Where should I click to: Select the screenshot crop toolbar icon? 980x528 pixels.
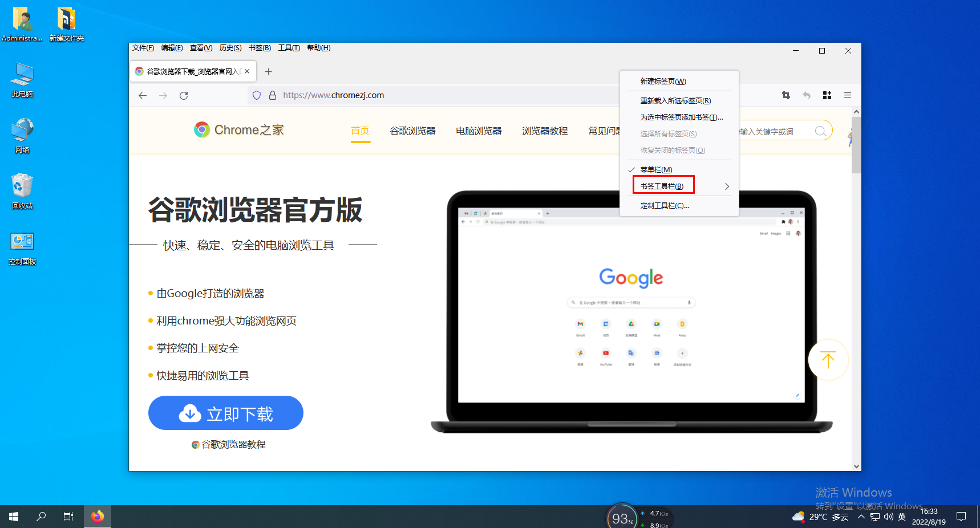[x=786, y=95]
